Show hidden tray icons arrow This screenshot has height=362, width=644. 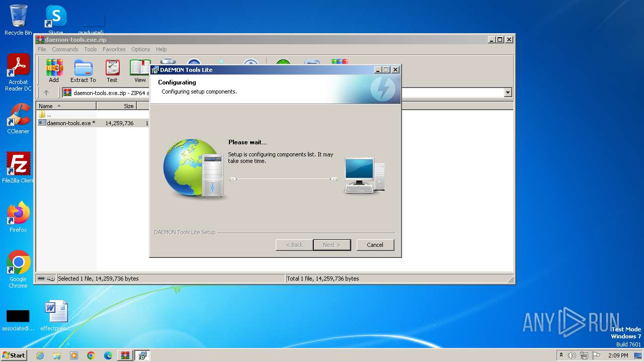(561, 355)
